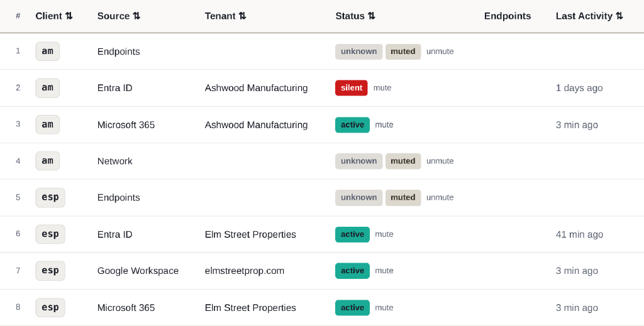The width and height of the screenshot is (644, 326).
Task: Unmute the am Network source
Action: point(440,161)
